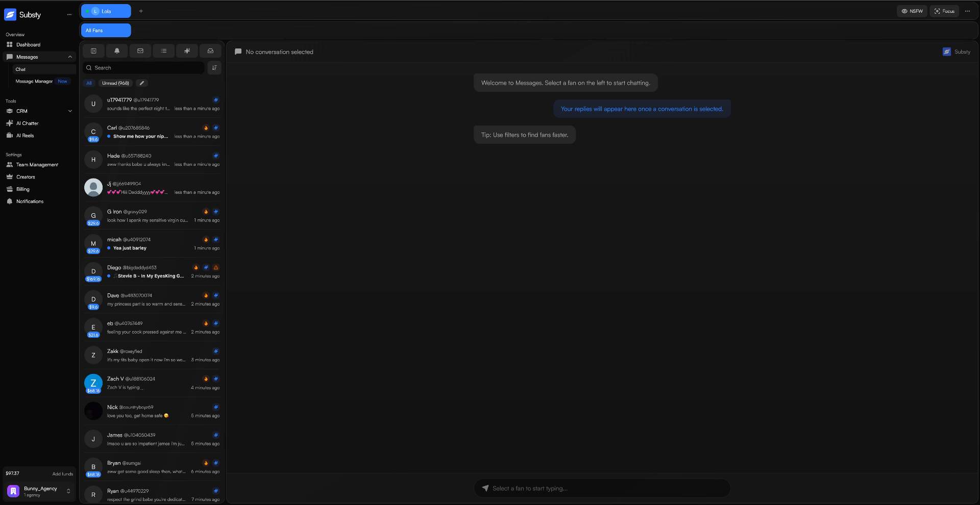This screenshot has width=980, height=505.
Task: Click the sort order icon beside Search
Action: pyautogui.click(x=214, y=68)
